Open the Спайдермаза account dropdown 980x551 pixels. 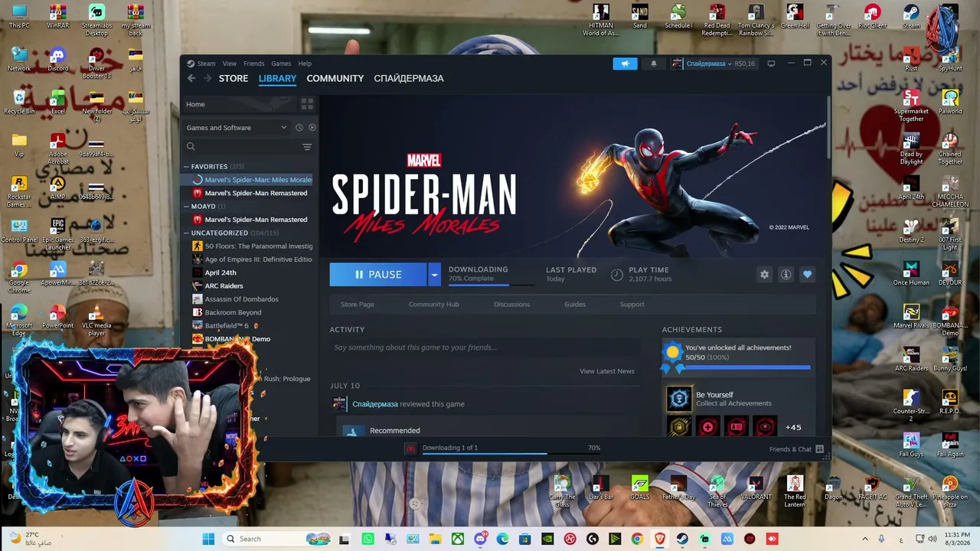[x=708, y=64]
